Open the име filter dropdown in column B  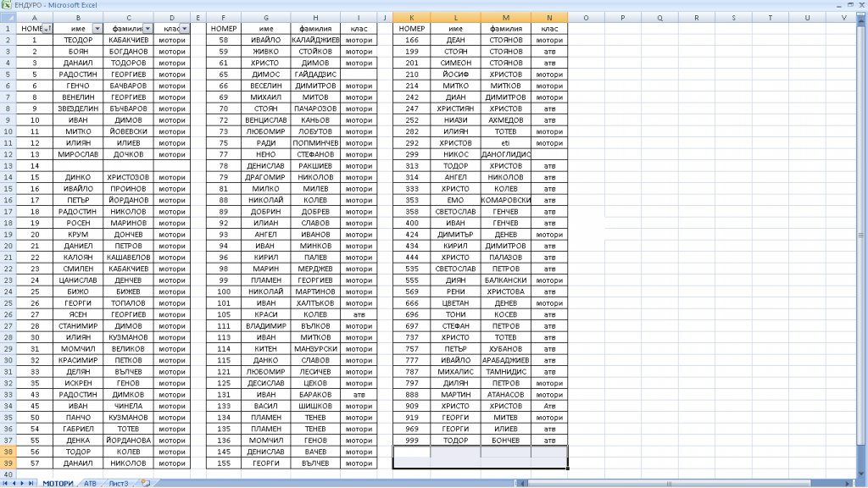97,29
